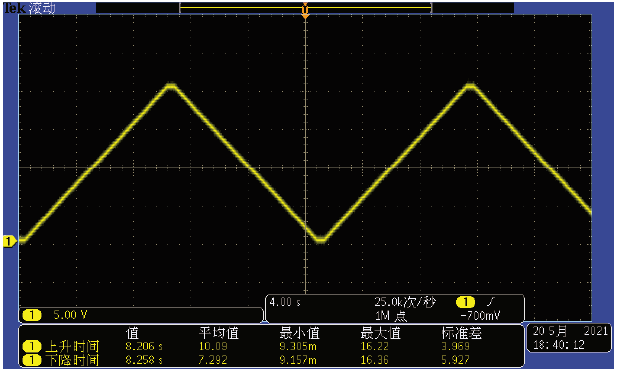Click the clock readout 18:40:12
The width and height of the screenshot is (617, 372).
[558, 345]
